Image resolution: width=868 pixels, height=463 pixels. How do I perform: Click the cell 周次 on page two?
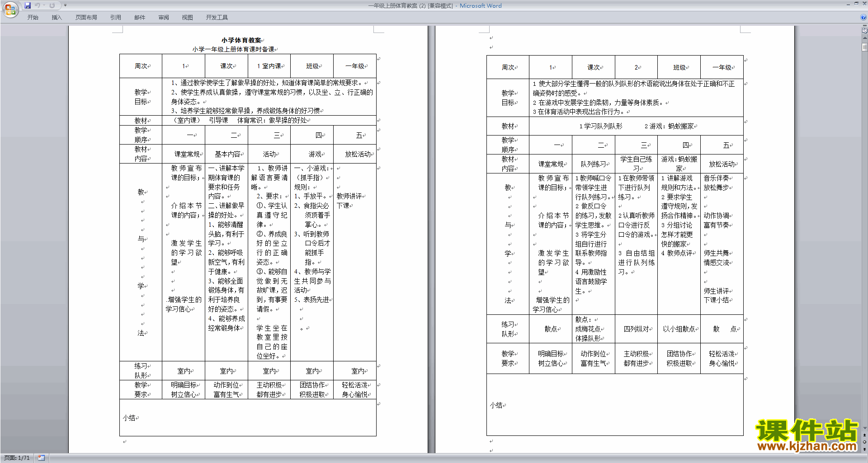508,67
